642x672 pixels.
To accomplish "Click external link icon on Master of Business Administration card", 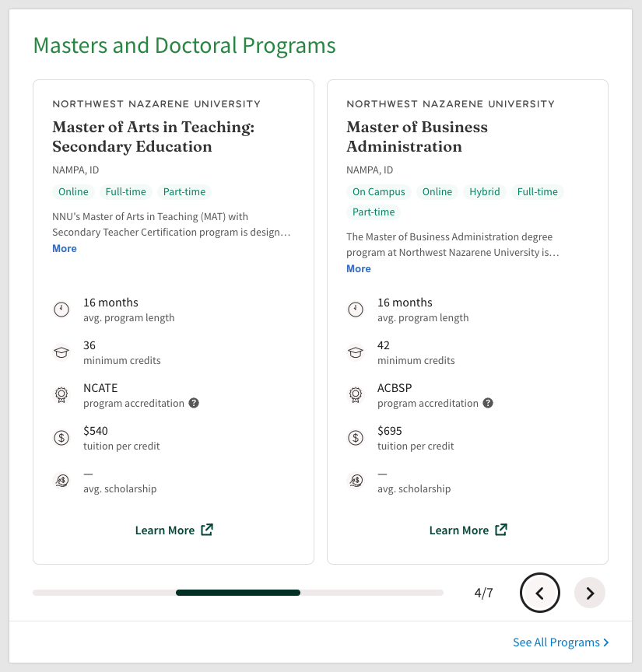I will click(501, 530).
